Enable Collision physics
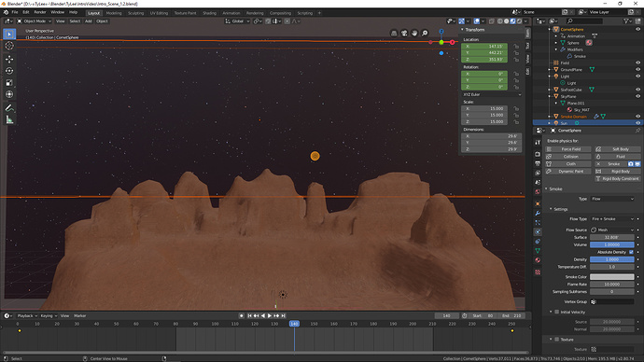Viewport: 644px width, 362px height. [568, 157]
